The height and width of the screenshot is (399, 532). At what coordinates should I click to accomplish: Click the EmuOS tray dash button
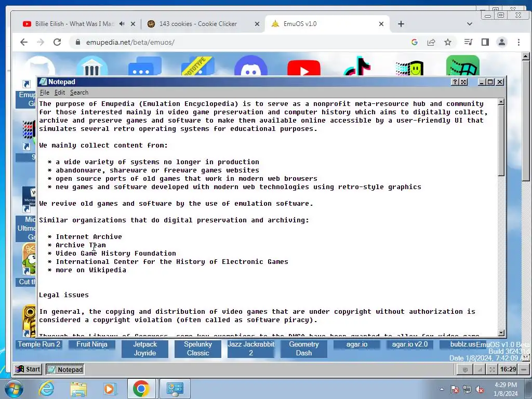click(524, 369)
